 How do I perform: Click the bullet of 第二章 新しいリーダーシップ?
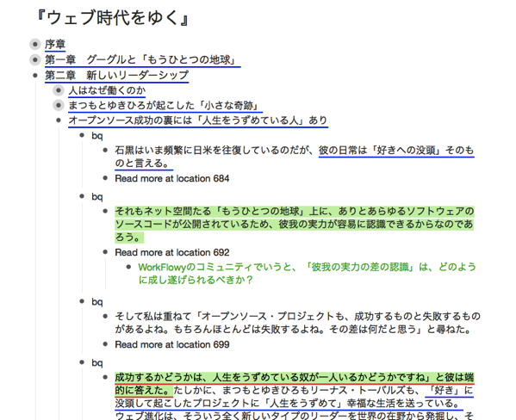pos(34,76)
